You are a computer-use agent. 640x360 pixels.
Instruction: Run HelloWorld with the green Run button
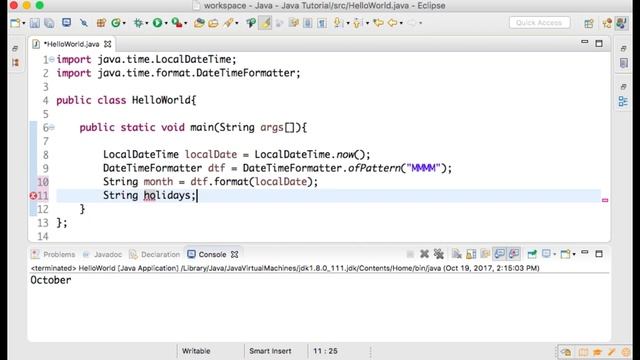point(157,23)
